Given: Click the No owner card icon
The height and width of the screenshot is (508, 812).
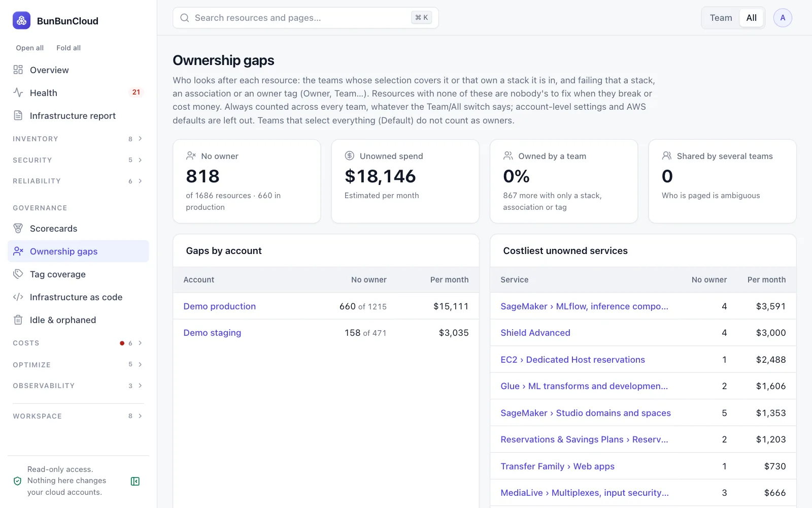Looking at the screenshot, I should point(191,155).
